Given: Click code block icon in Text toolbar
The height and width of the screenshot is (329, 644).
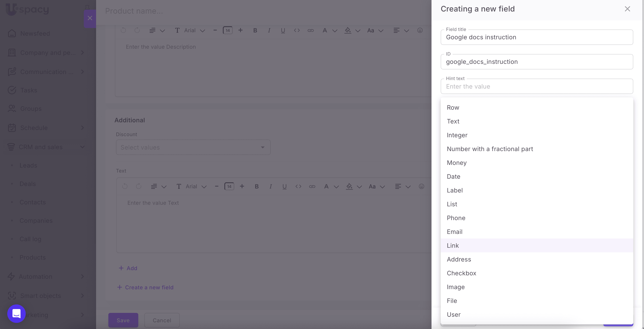Looking at the screenshot, I should point(298,187).
